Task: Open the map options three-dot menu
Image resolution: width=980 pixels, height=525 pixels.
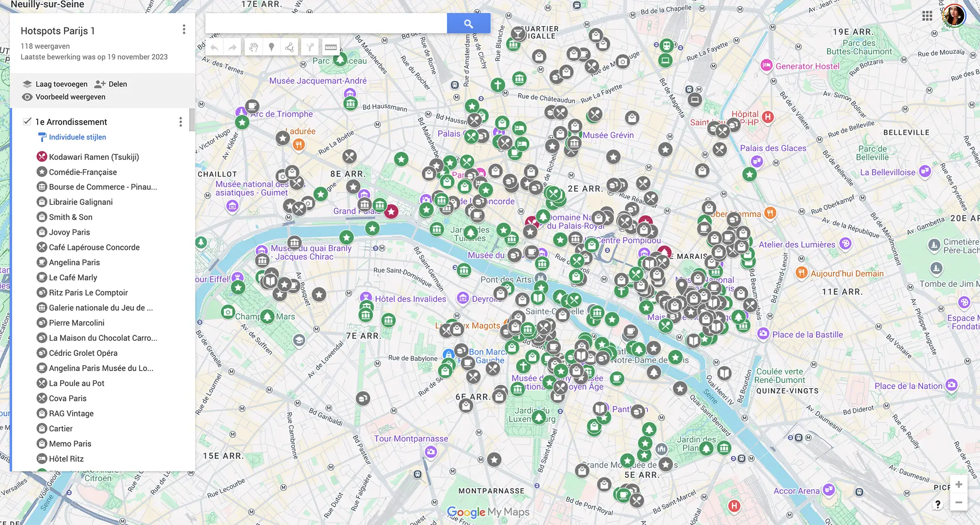Action: [x=184, y=29]
